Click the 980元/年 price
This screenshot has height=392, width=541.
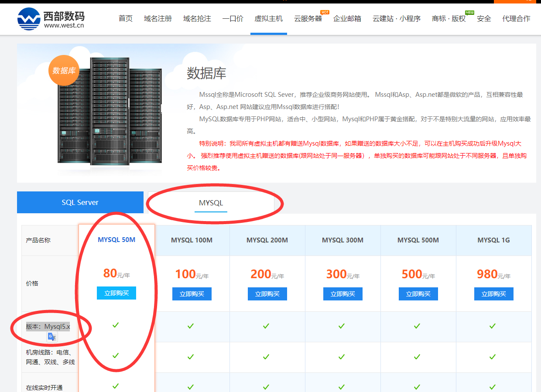coord(494,274)
